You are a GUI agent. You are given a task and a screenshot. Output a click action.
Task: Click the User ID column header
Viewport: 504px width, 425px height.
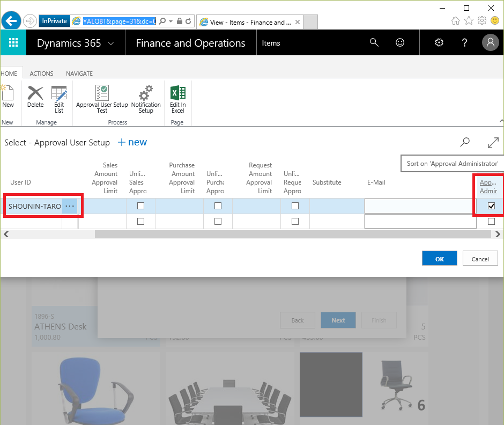(20, 182)
